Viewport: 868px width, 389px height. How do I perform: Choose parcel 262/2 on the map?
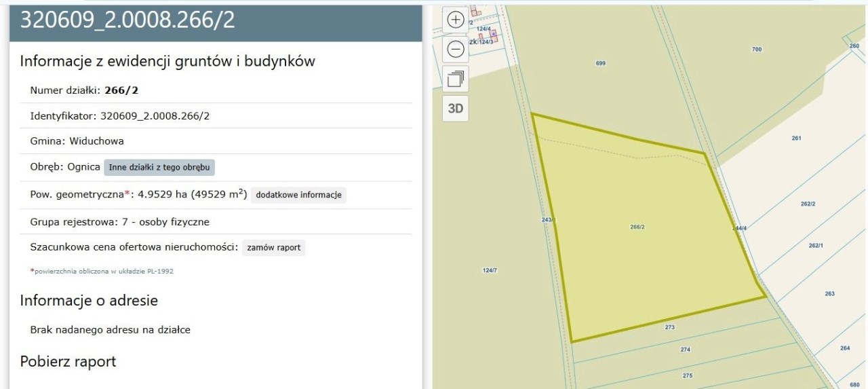click(x=808, y=204)
